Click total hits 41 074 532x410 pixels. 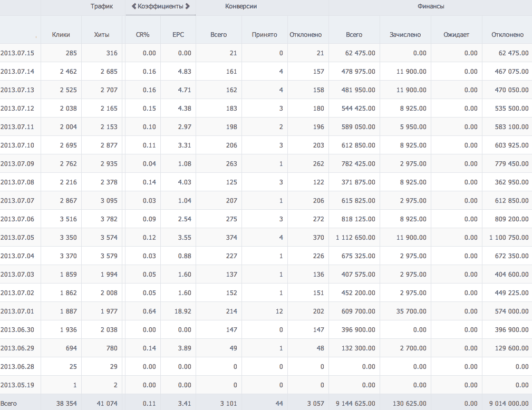(107, 404)
